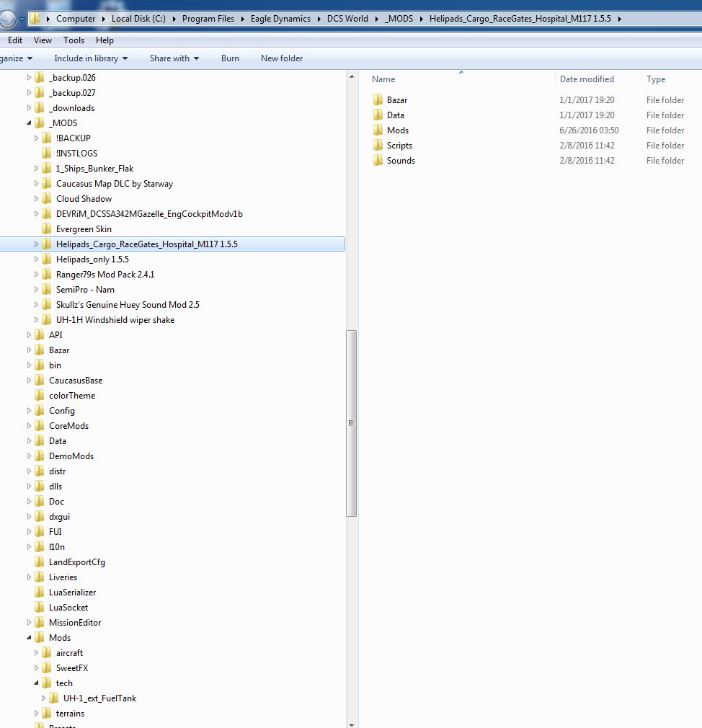Image resolution: width=702 pixels, height=728 pixels.
Task: Click the Burn button
Action: pyautogui.click(x=231, y=58)
